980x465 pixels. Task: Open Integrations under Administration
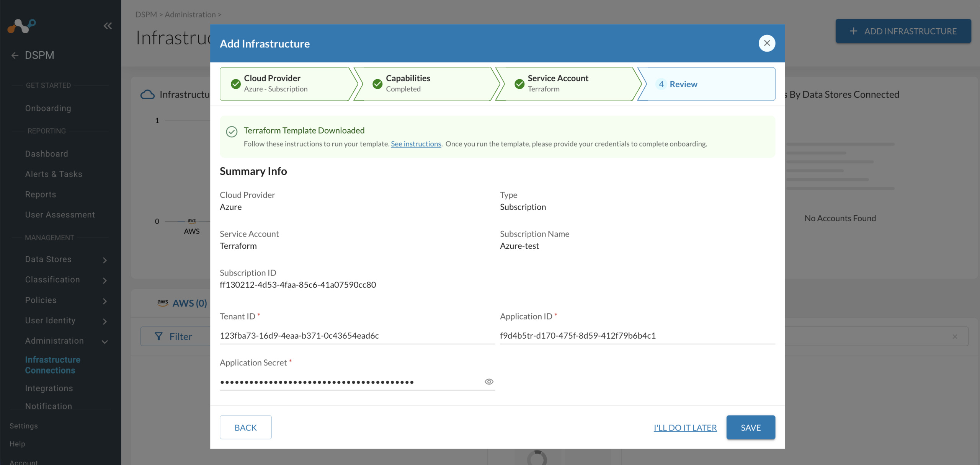click(49, 388)
